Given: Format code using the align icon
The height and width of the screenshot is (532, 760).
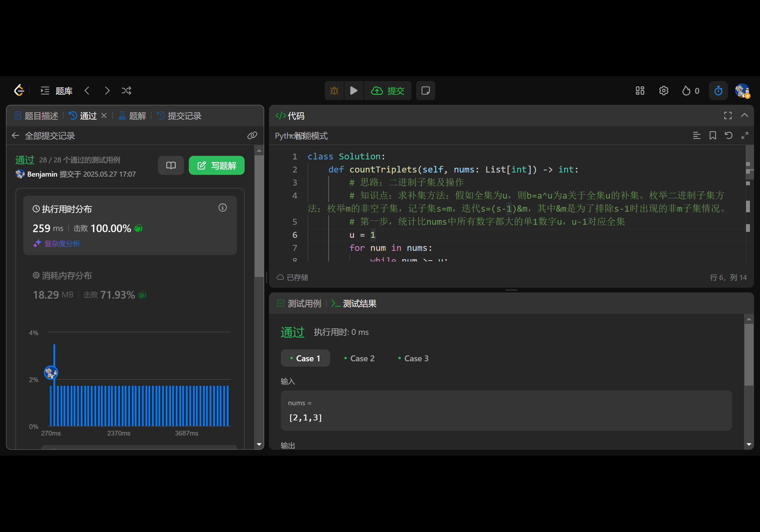Looking at the screenshot, I should 696,135.
